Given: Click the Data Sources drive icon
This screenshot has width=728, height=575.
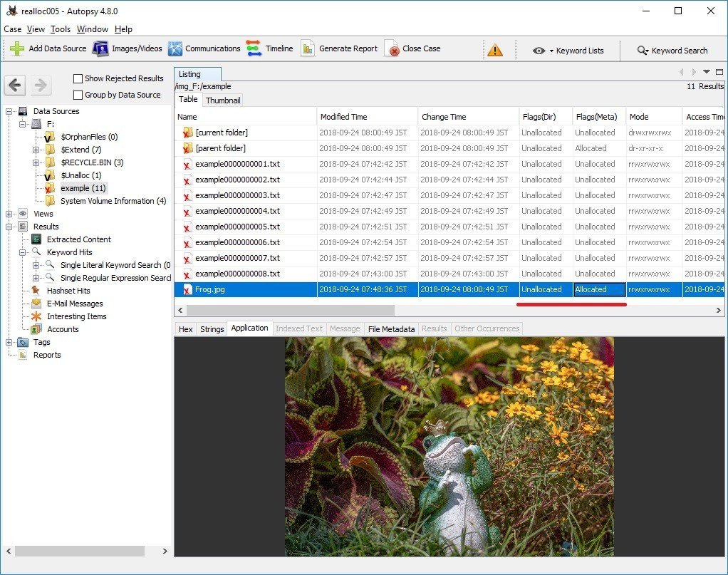Looking at the screenshot, I should [x=24, y=111].
